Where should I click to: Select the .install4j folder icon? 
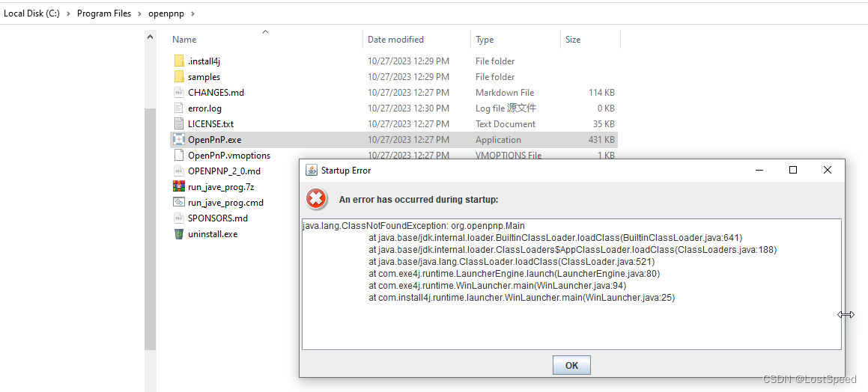(179, 61)
